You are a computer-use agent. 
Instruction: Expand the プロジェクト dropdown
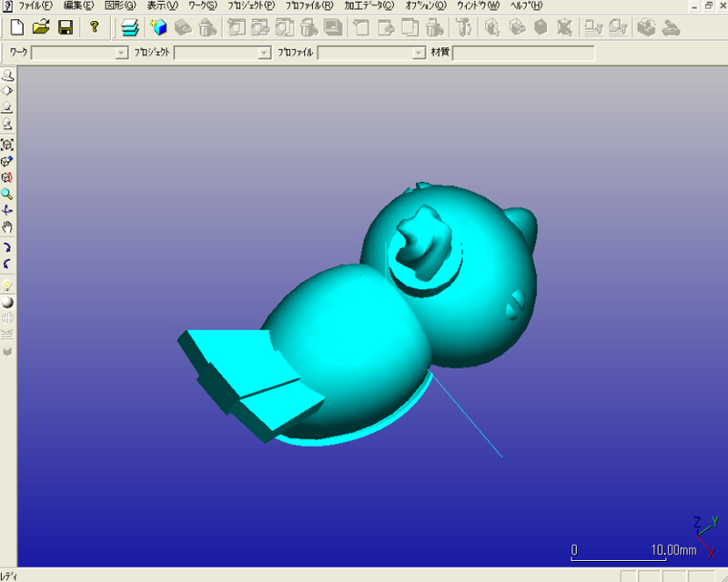click(265, 54)
